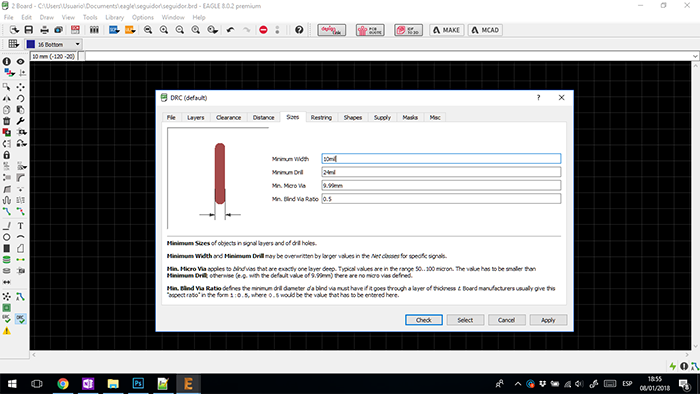Click the Min. Blind Via Ratio field
The image size is (700, 394).
pyautogui.click(x=441, y=199)
